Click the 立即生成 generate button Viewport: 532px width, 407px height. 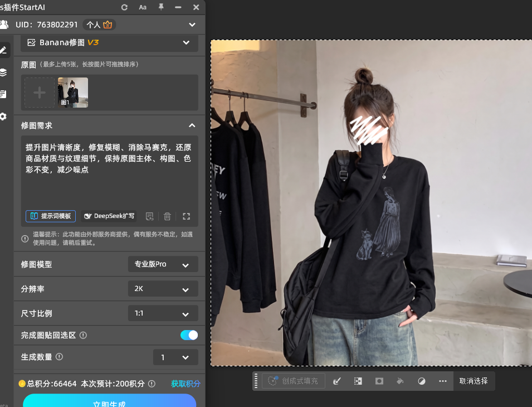pyautogui.click(x=109, y=401)
